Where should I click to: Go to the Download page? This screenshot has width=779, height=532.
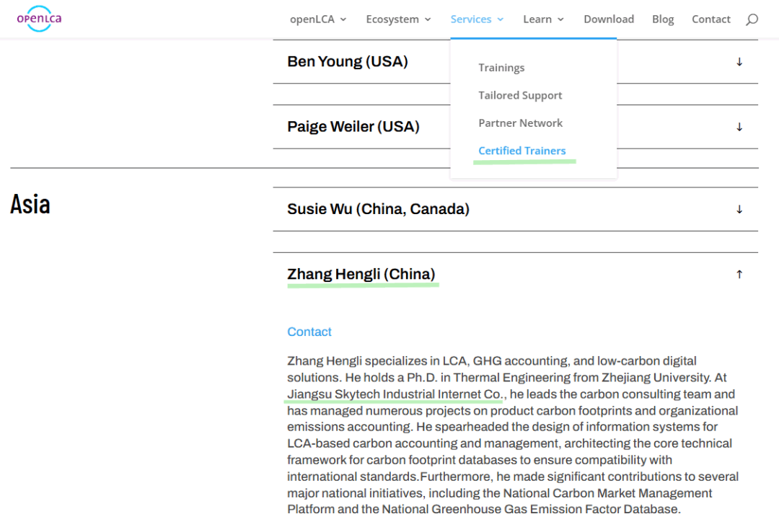pos(609,19)
